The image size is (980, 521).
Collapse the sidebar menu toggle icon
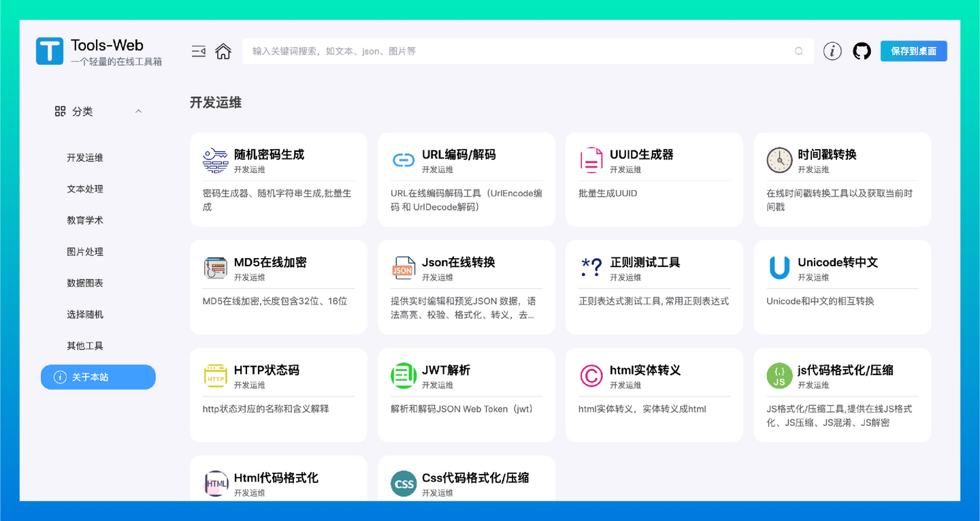199,51
